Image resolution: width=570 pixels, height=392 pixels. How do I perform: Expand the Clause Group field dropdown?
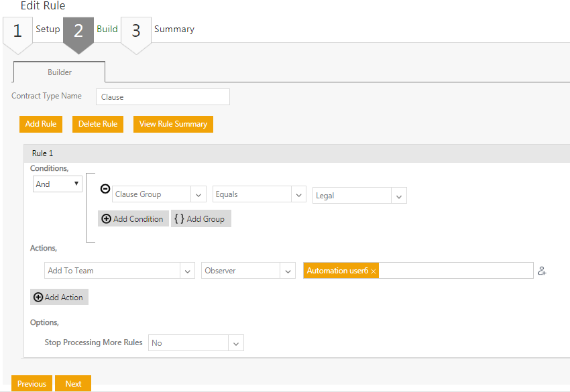pyautogui.click(x=198, y=195)
